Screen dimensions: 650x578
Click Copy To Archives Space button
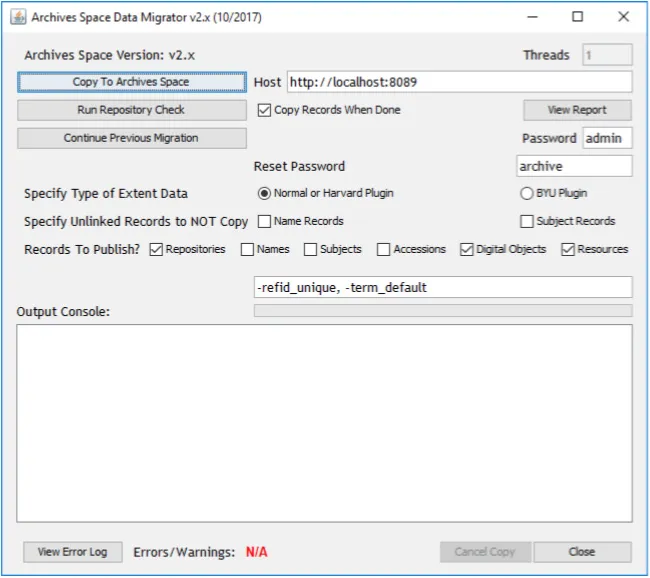click(x=131, y=82)
